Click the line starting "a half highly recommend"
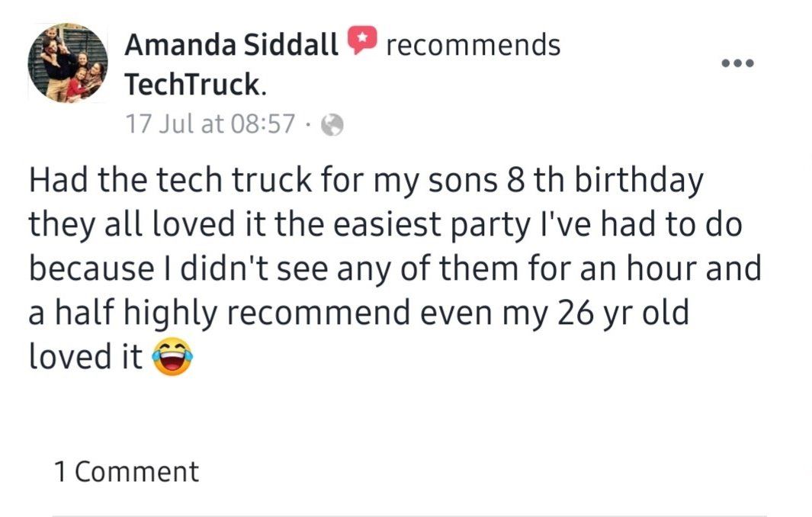Image resolution: width=812 pixels, height=517 pixels. 358,313
